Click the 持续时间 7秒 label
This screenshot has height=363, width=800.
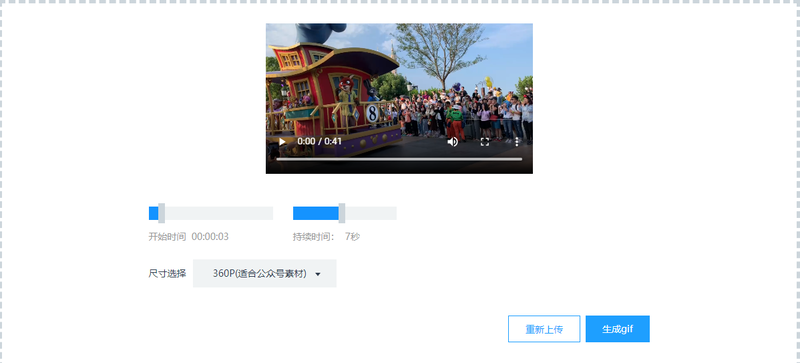pyautogui.click(x=326, y=237)
